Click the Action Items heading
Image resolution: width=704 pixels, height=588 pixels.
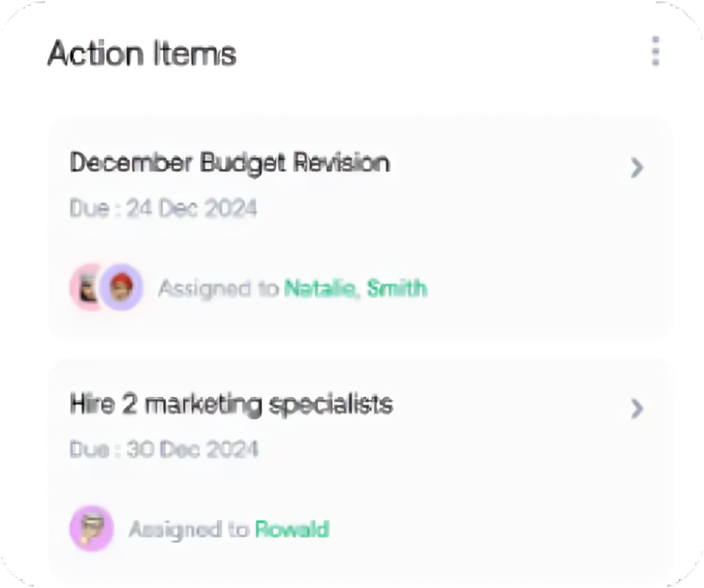pos(142,53)
